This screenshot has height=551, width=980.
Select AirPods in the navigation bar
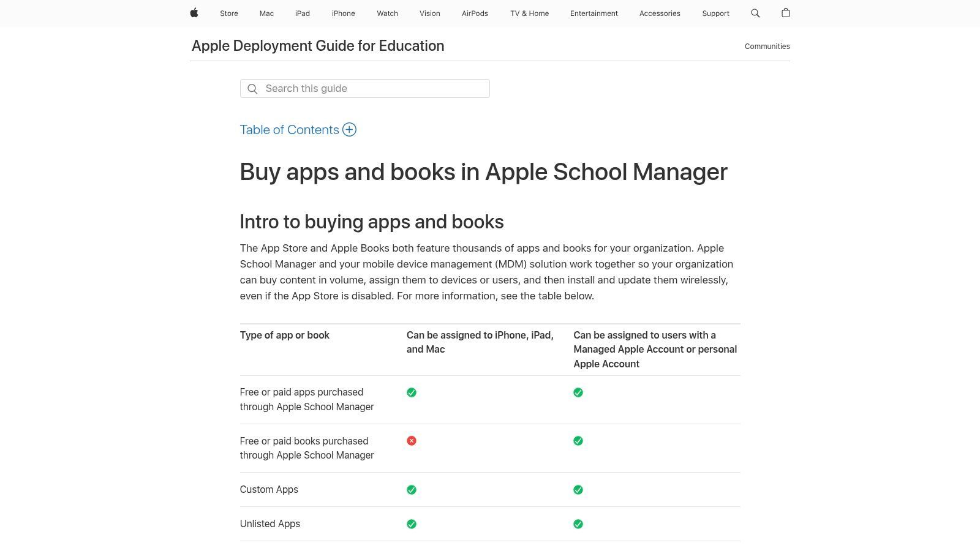475,13
